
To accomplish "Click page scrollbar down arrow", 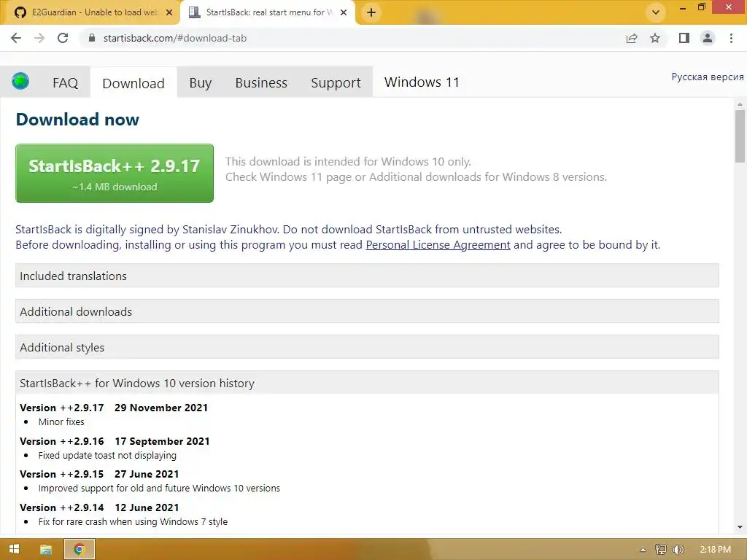I will (x=740, y=527).
